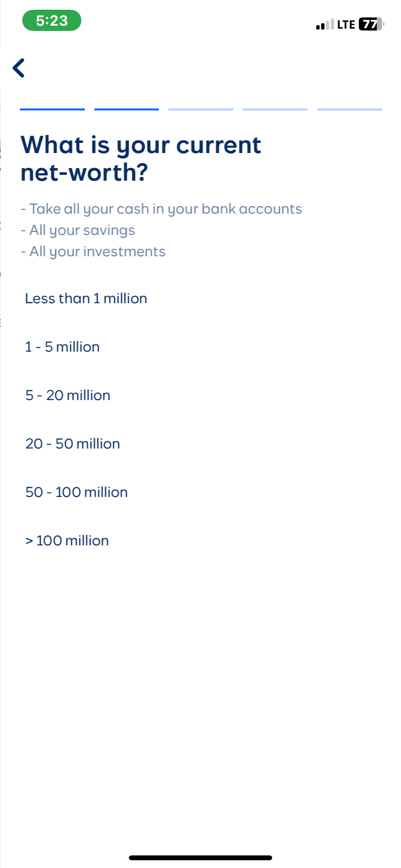Select the Less than 1 million option
Viewport: 401px width, 868px height.
point(86,298)
